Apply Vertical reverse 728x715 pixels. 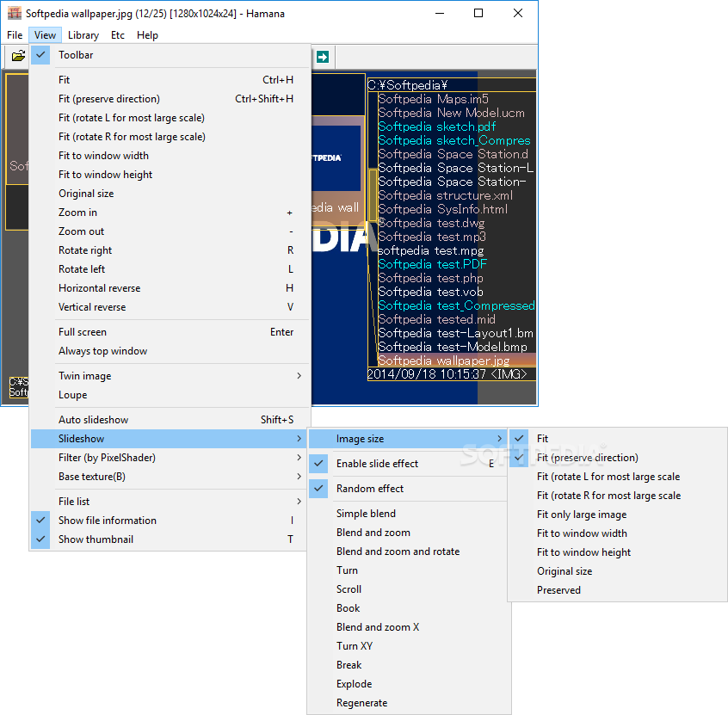pyautogui.click(x=170, y=307)
